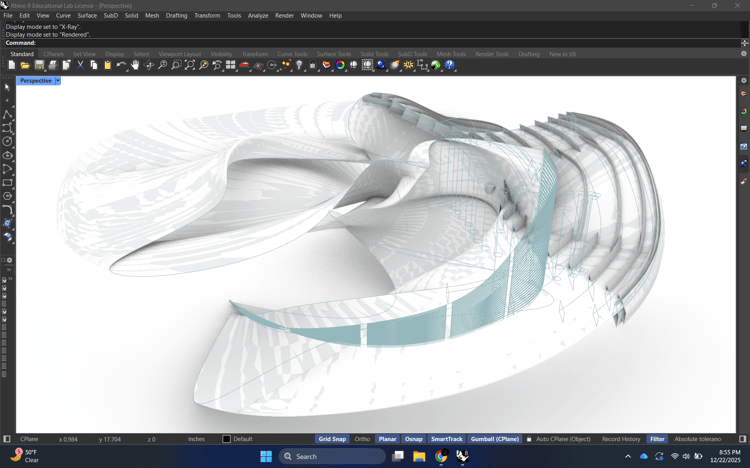Select the Circle tool in left sidebar
This screenshot has height=468, width=750.
click(x=8, y=142)
